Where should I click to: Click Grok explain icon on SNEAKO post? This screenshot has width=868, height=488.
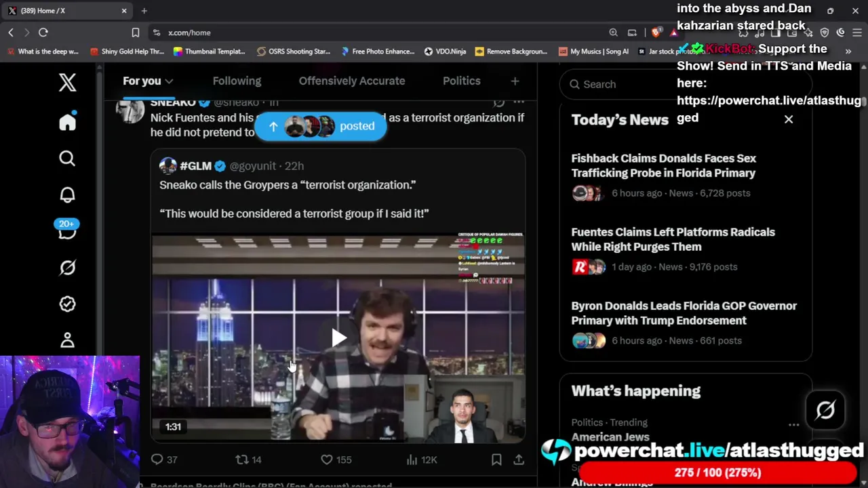[499, 102]
